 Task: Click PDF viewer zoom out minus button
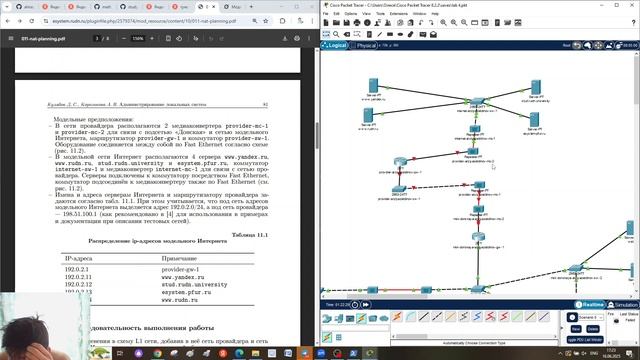pyautogui.click(x=124, y=38)
